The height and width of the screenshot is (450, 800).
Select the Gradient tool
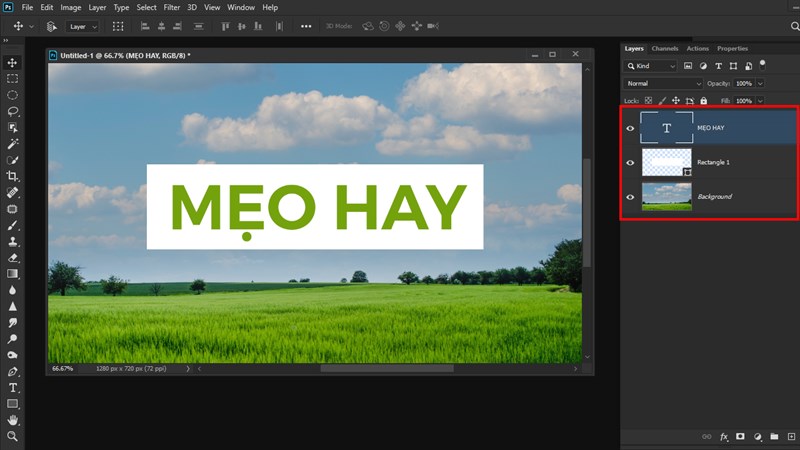12,274
